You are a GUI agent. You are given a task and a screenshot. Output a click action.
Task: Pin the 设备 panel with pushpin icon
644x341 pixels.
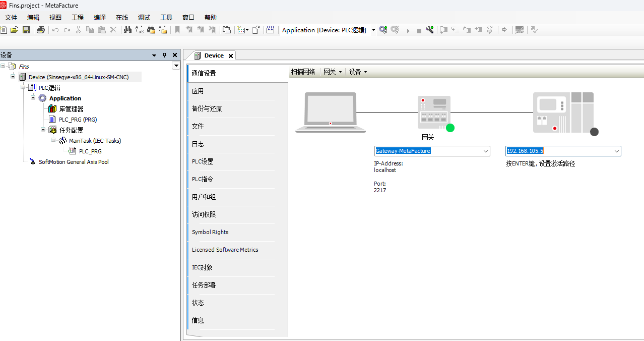click(164, 55)
